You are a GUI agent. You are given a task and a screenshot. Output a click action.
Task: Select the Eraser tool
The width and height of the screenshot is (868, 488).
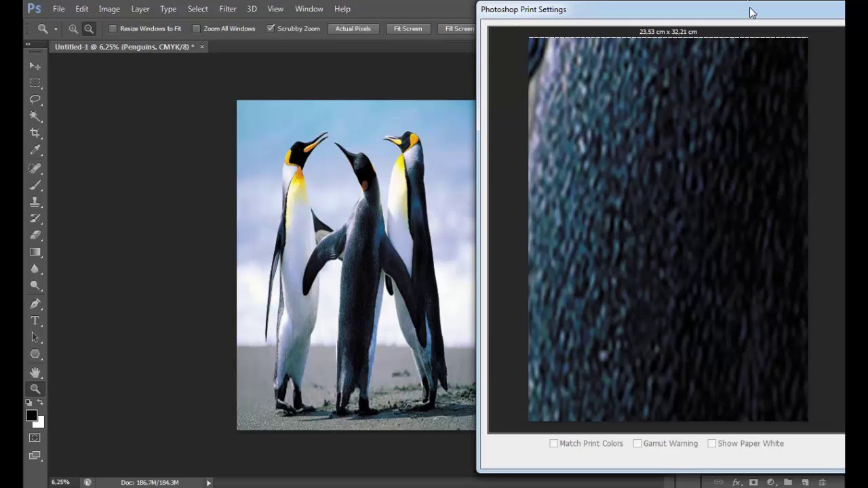click(x=35, y=235)
